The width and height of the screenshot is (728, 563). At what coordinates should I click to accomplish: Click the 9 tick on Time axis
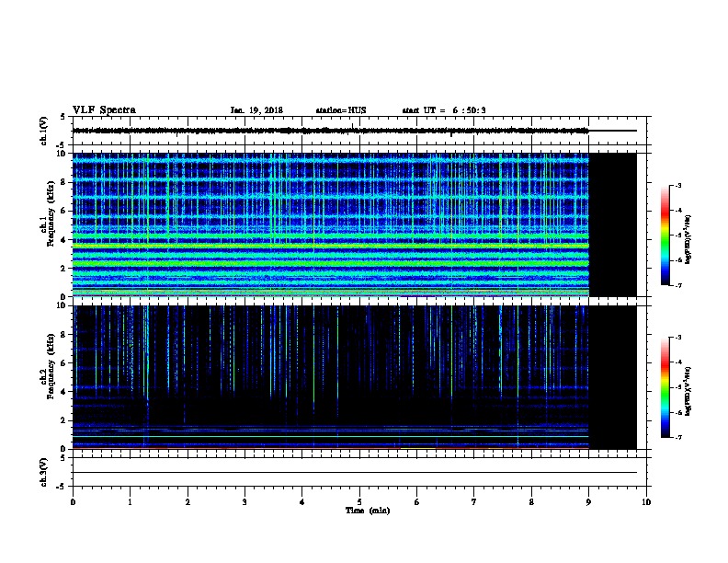[588, 502]
